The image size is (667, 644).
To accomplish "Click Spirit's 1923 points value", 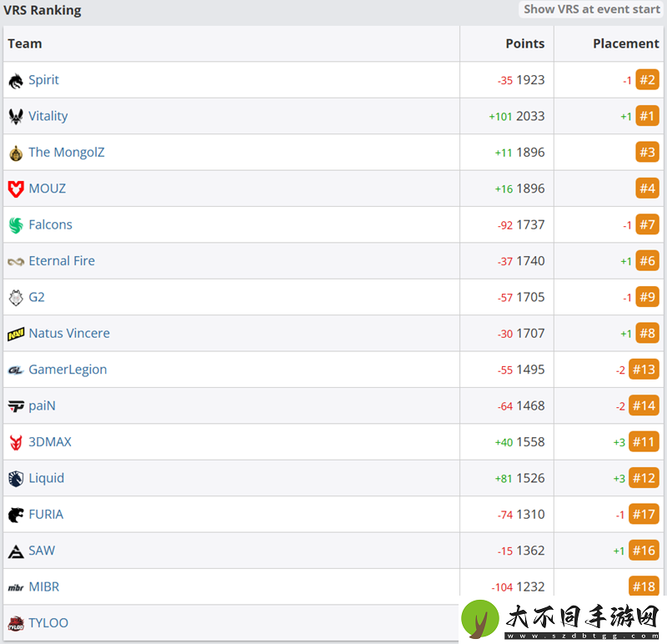I will (530, 79).
